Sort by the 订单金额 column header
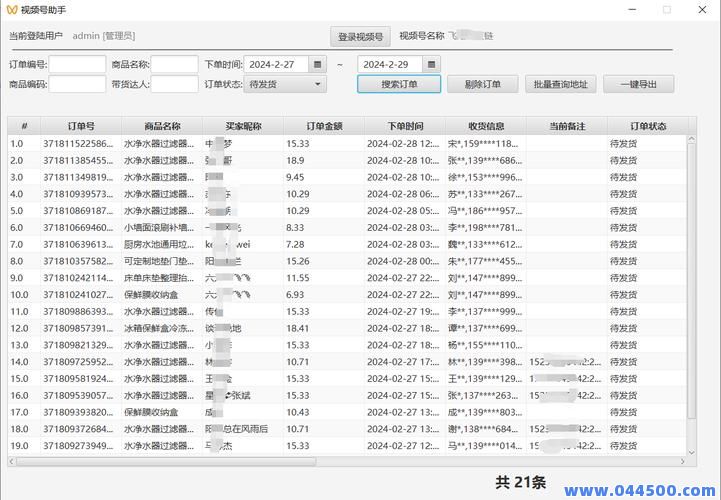The height and width of the screenshot is (500, 721). tap(324, 126)
